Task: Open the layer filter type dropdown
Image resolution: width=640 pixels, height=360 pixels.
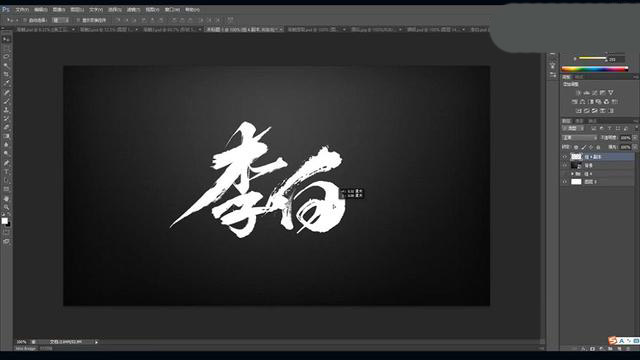Action: [x=573, y=129]
